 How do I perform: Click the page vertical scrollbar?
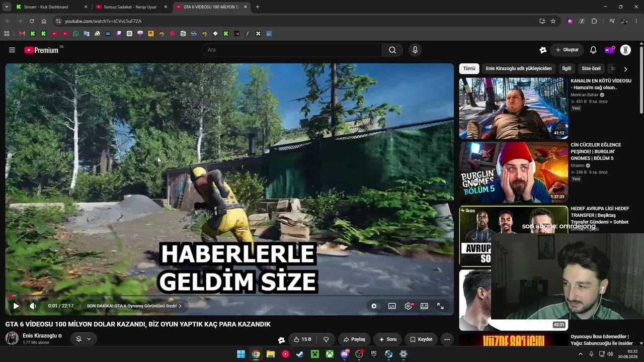(641, 80)
